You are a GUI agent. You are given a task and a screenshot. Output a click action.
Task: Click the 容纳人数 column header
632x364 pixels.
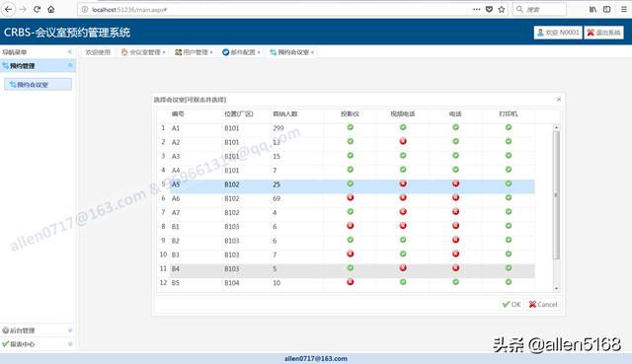tap(296, 114)
